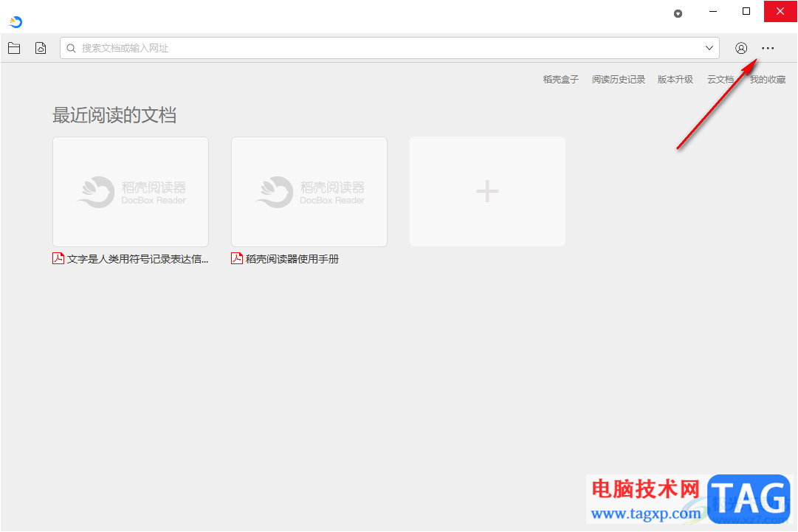The image size is (798, 532).
Task: Open the user account icon
Action: 741,48
